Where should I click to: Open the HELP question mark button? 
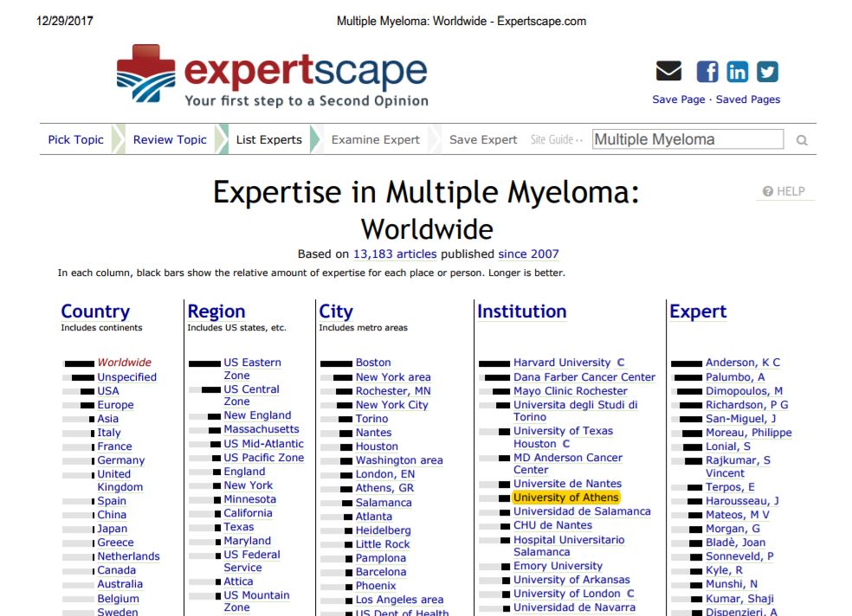[x=784, y=191]
